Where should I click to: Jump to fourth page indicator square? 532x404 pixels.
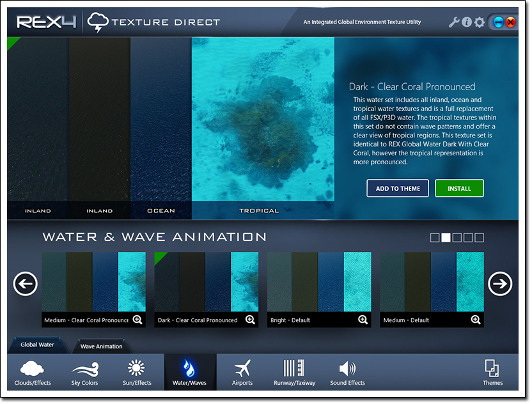coord(468,238)
